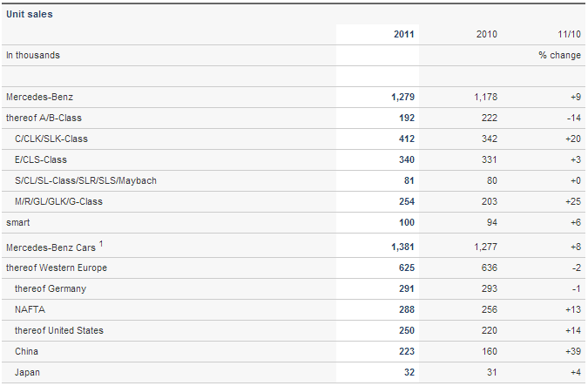Click smart 2010 value 94
Image resolution: width=588 pixels, height=386 pixels.
coord(492,222)
